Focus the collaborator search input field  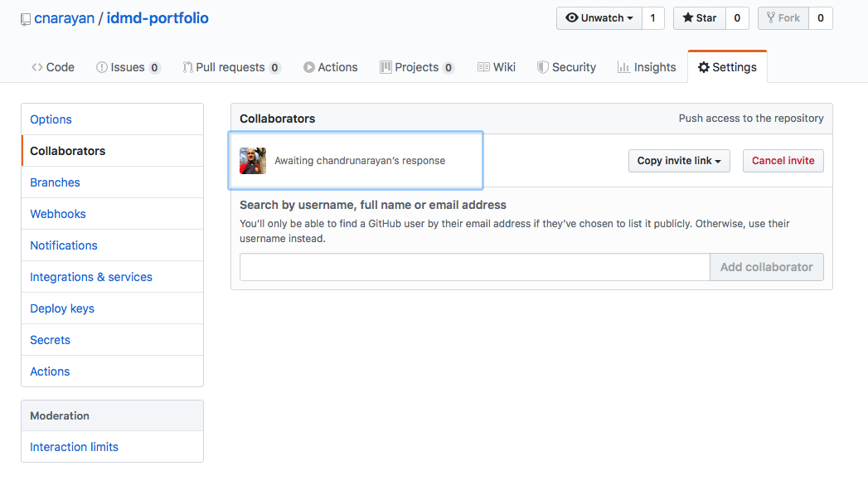coord(475,267)
